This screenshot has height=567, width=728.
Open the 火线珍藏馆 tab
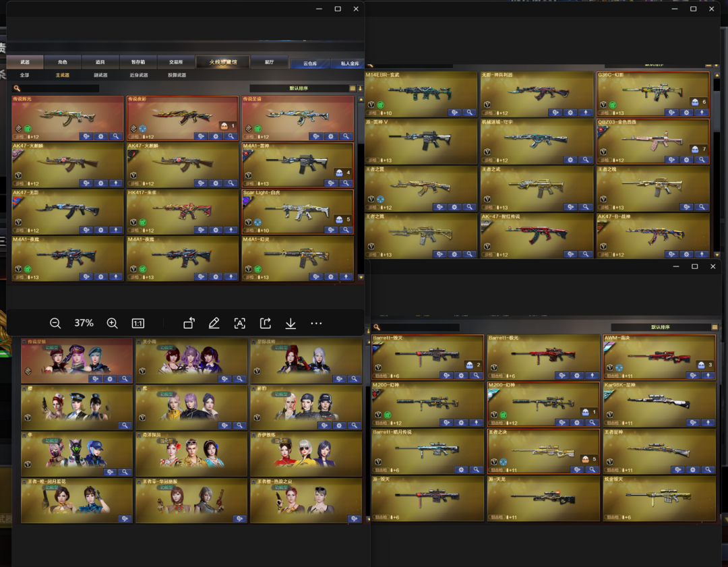223,62
